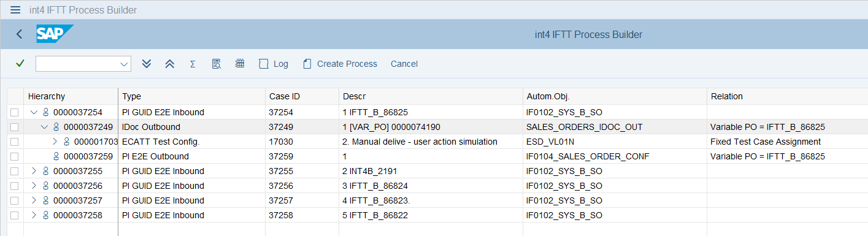Viewport: 868px width, 236px height.
Task: Click node icon beside 0000037255
Action: pyautogui.click(x=45, y=171)
